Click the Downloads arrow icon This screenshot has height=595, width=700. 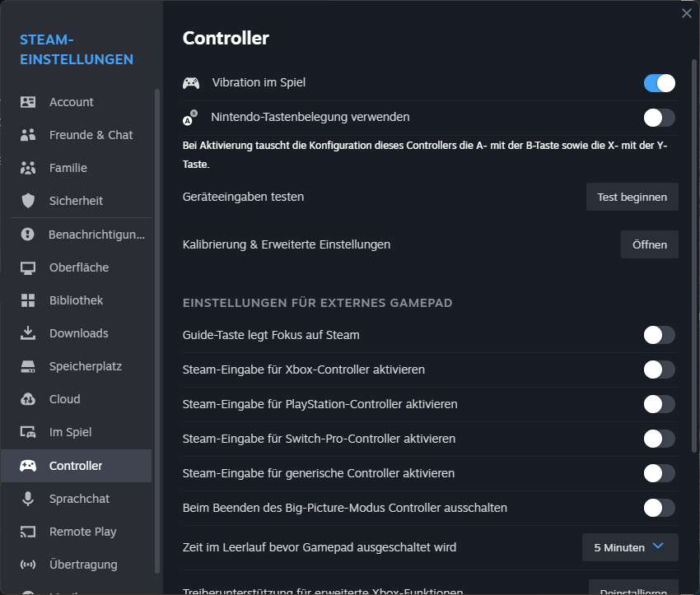tap(28, 333)
